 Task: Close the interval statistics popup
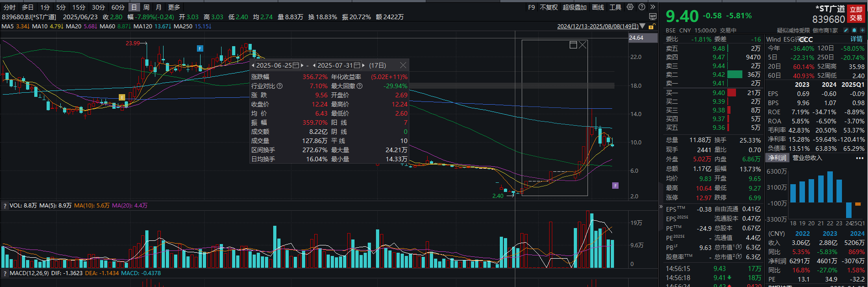point(402,65)
